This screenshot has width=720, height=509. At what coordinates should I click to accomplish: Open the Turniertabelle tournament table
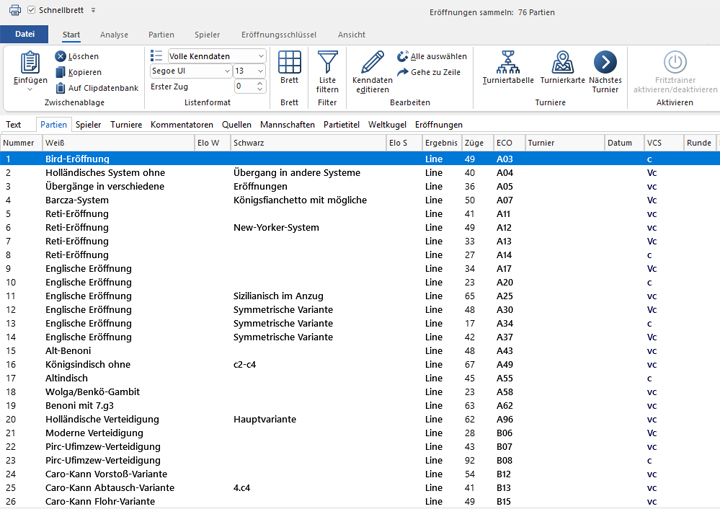point(507,62)
